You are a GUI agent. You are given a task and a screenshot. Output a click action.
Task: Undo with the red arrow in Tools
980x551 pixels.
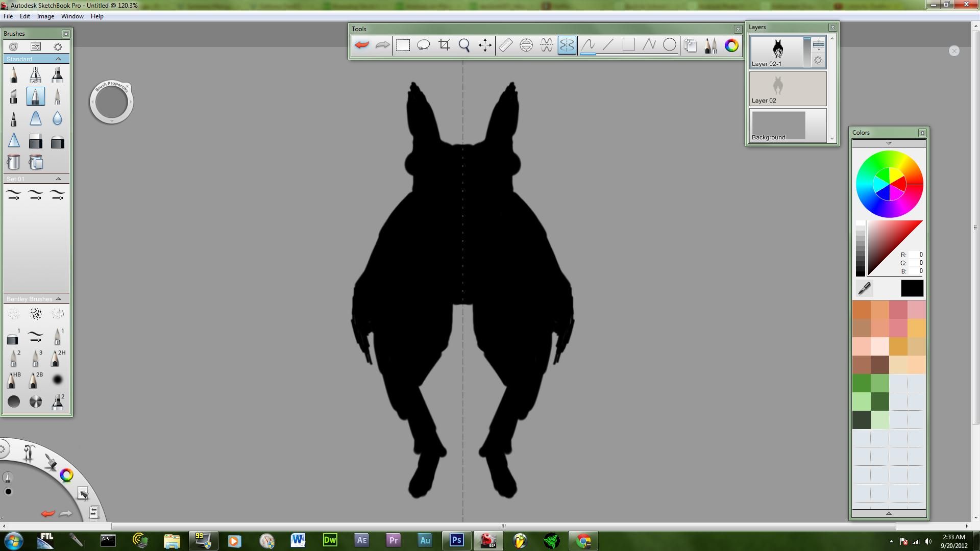coord(361,45)
